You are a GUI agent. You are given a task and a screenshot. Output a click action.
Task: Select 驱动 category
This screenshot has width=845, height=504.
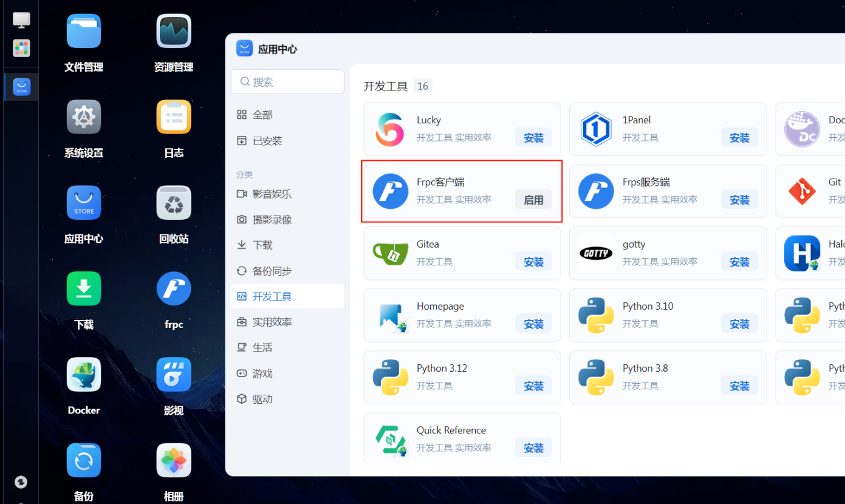(x=287, y=399)
